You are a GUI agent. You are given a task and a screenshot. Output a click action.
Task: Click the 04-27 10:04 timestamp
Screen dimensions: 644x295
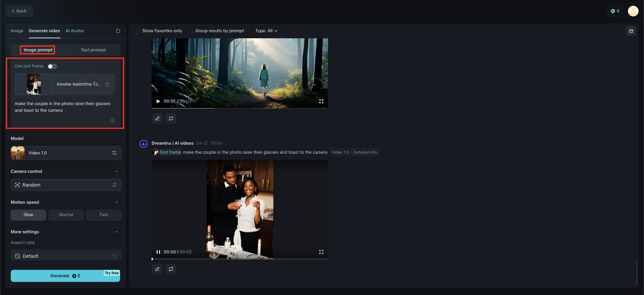click(209, 143)
